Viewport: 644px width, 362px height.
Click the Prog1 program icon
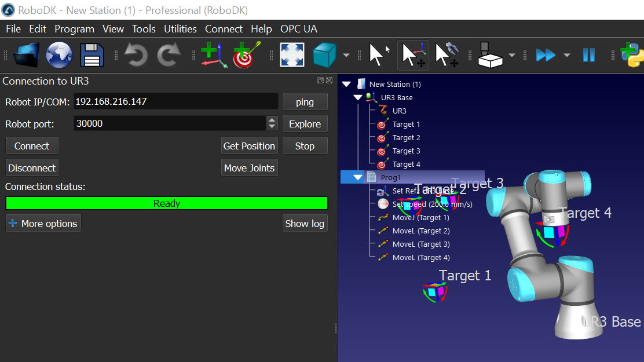tap(371, 177)
